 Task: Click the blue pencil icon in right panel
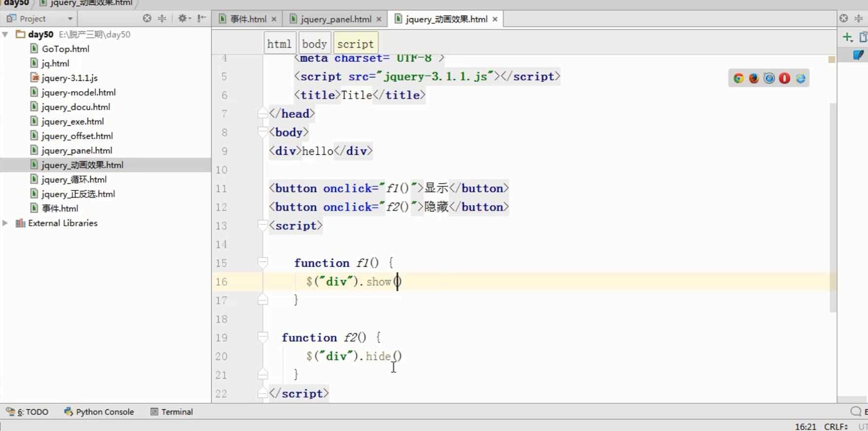point(858,55)
